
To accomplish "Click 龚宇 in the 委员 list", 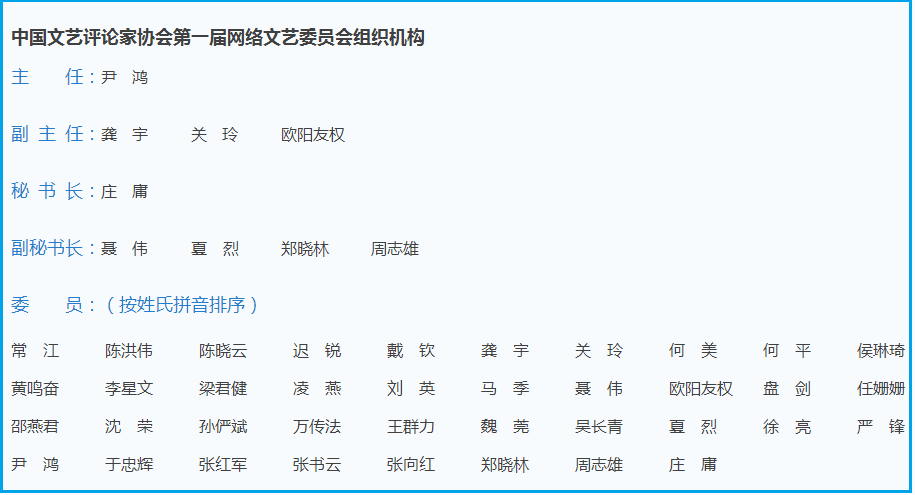I will [x=505, y=351].
